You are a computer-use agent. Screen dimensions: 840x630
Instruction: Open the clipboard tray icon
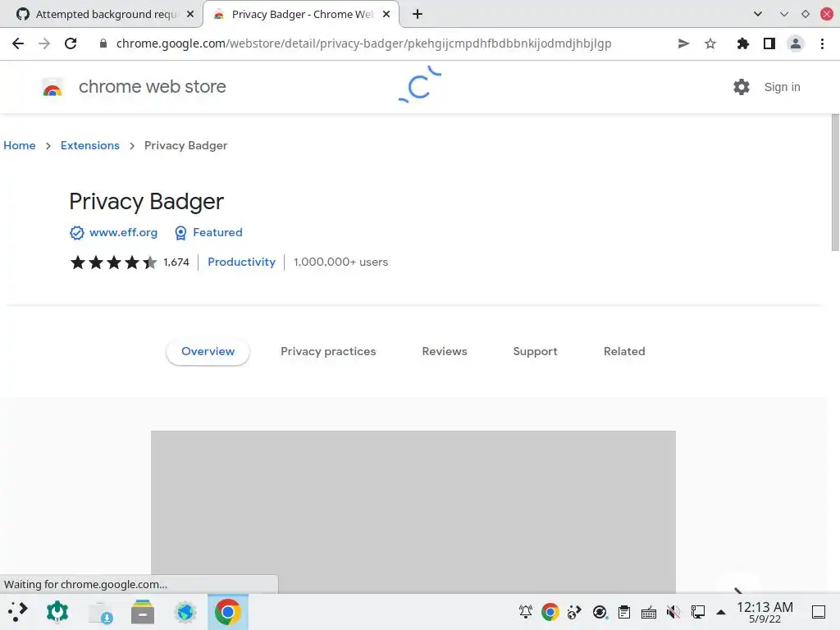tap(624, 612)
